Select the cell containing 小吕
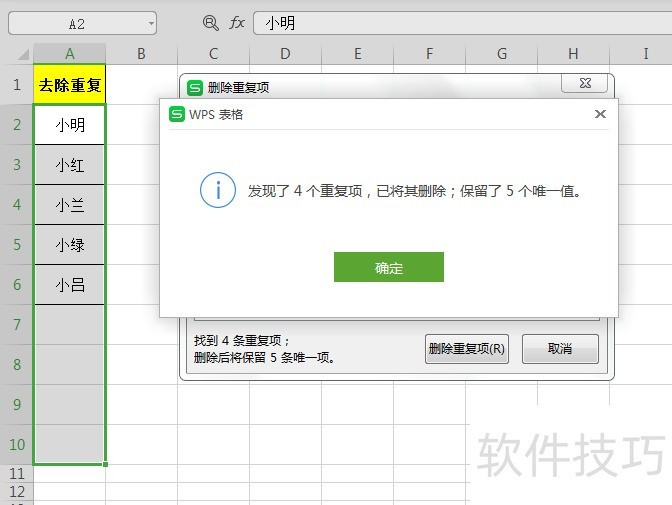This screenshot has width=672, height=505. 69,285
